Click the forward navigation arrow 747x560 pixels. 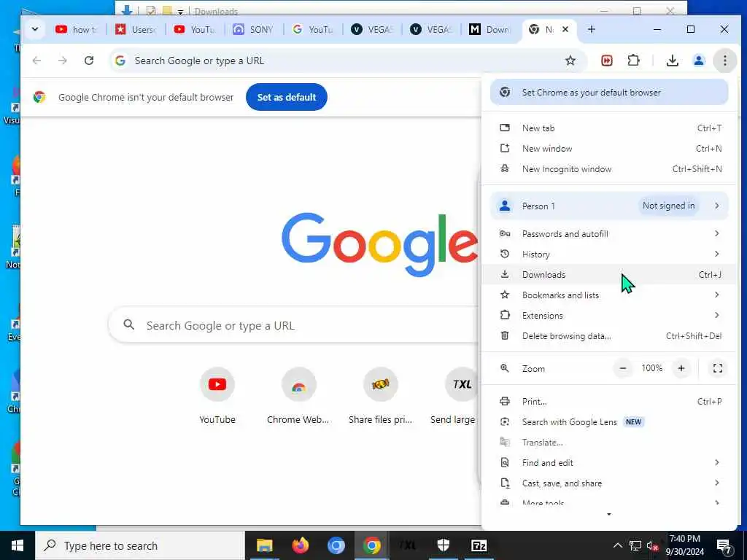coord(63,61)
